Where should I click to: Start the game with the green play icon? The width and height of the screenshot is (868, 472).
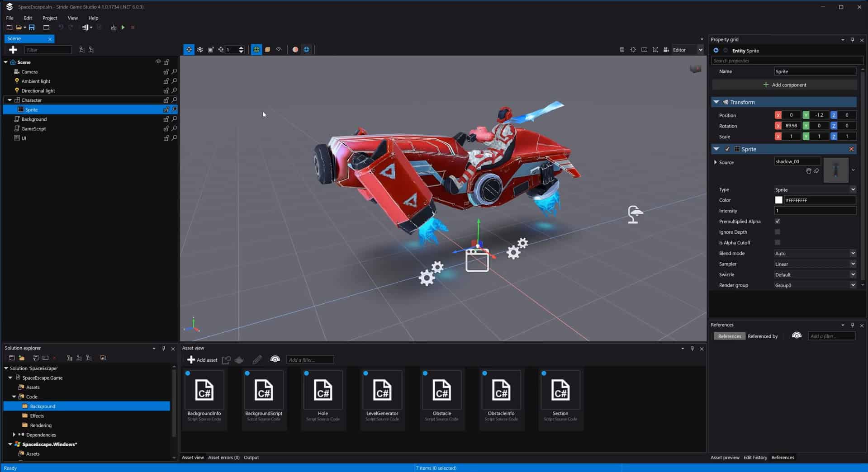[x=123, y=28]
